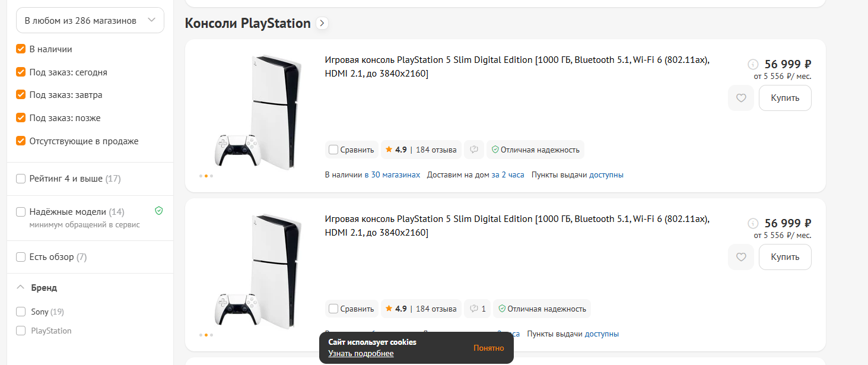This screenshot has height=365, width=868.
Task: Add first PlayStation 5 Slim to wishlist
Action: (740, 98)
